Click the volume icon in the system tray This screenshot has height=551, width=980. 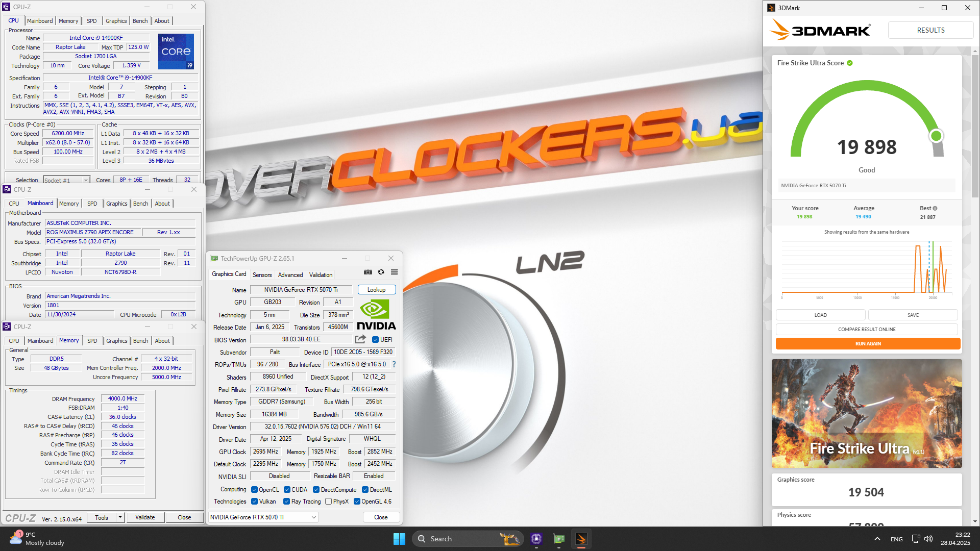click(x=928, y=539)
